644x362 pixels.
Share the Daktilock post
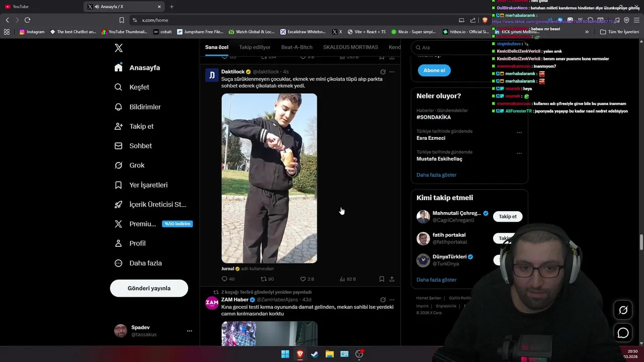coord(392,279)
